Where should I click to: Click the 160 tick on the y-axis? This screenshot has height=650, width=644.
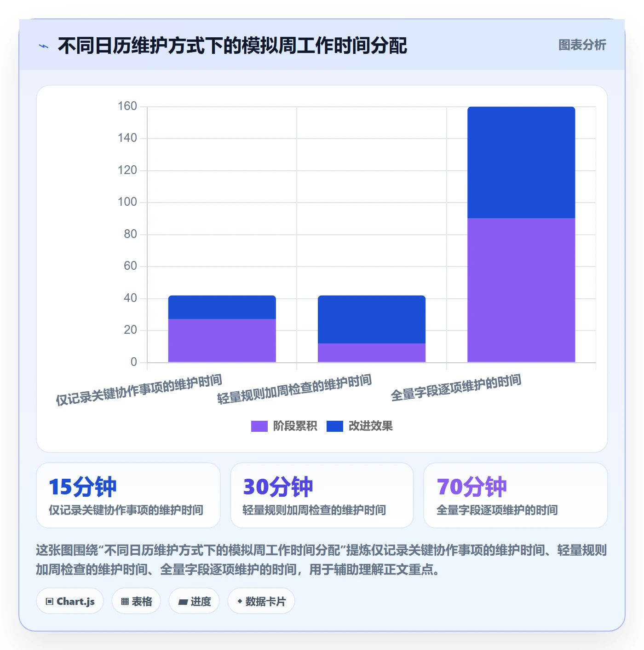pyautogui.click(x=127, y=106)
